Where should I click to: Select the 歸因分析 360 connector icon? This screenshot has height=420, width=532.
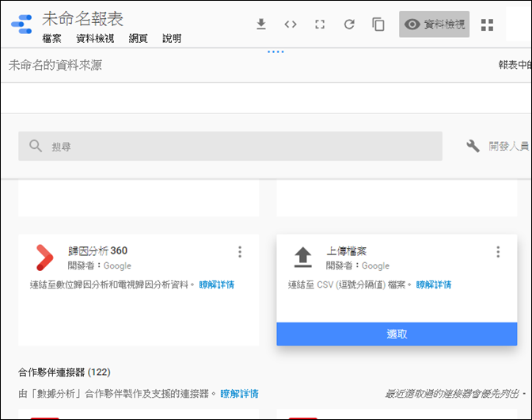44,258
